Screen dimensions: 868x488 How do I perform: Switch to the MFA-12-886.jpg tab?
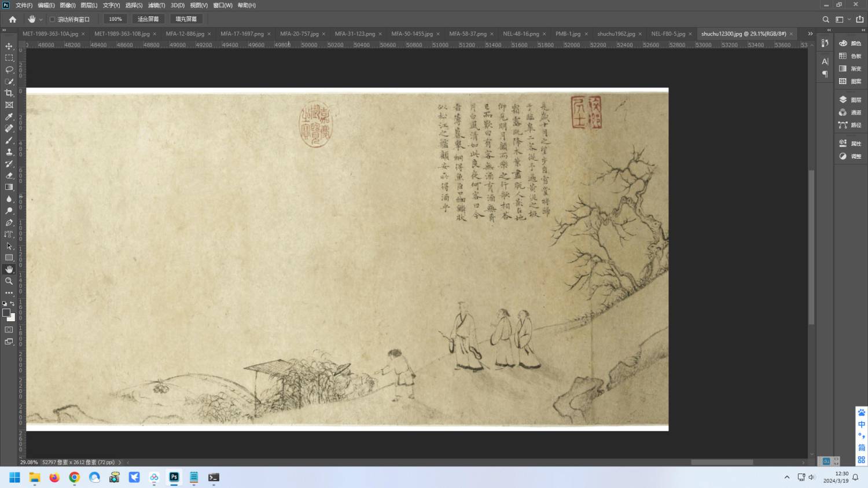pyautogui.click(x=185, y=34)
